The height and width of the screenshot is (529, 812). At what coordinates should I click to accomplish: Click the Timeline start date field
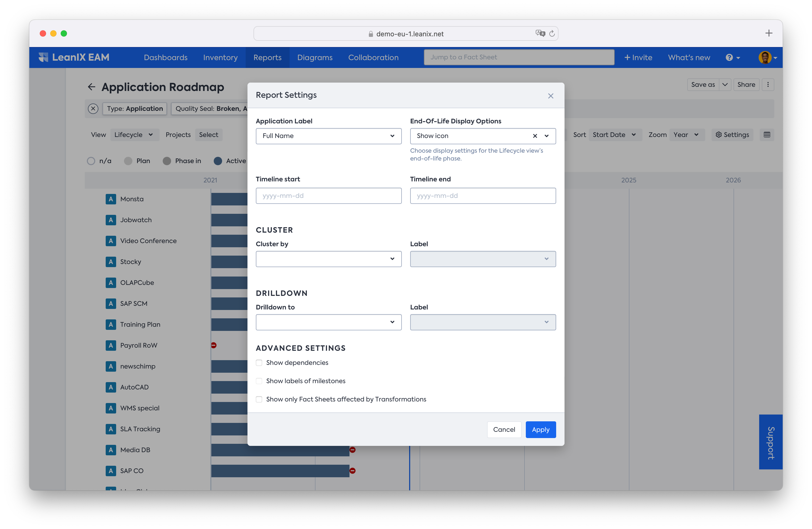[328, 196]
